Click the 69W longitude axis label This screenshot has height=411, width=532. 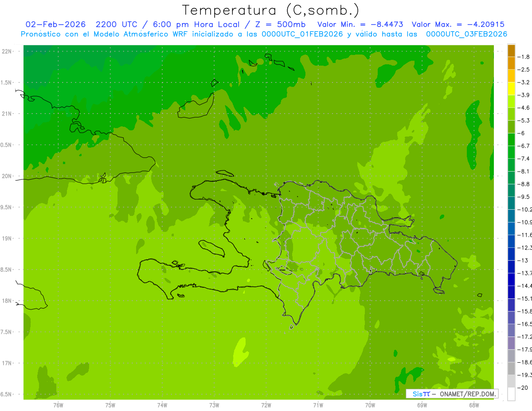pyautogui.click(x=422, y=405)
